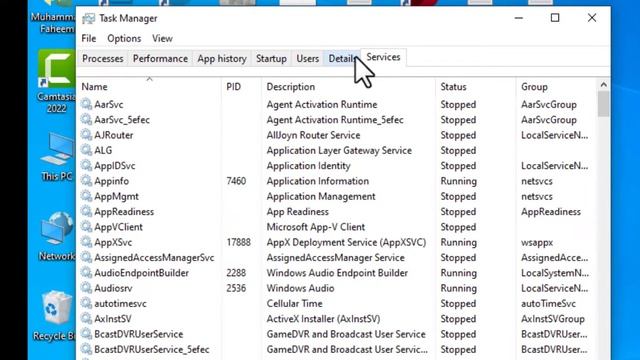The width and height of the screenshot is (640, 360).
Task: Click the AJRouter service gear icon
Action: coord(86,135)
